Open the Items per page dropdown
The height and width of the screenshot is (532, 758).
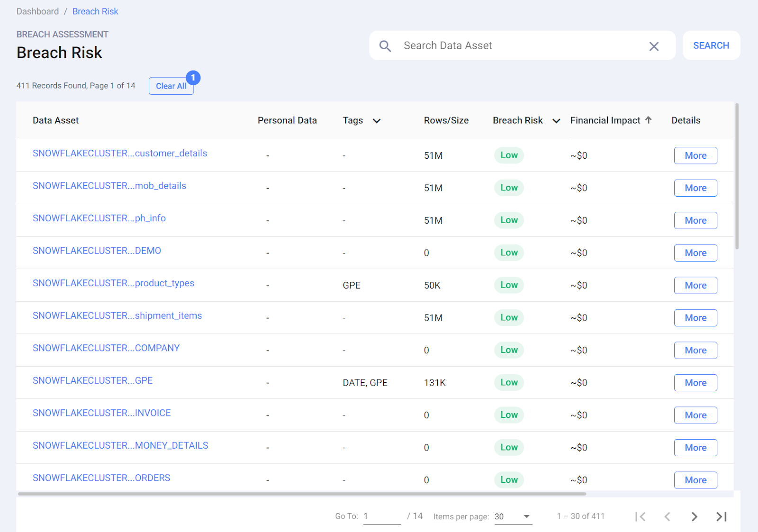(526, 516)
